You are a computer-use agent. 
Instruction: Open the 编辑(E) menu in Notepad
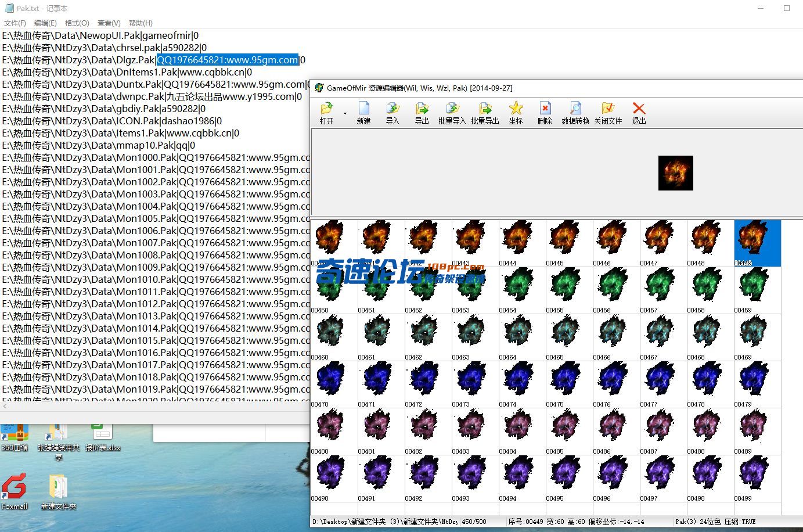click(45, 23)
